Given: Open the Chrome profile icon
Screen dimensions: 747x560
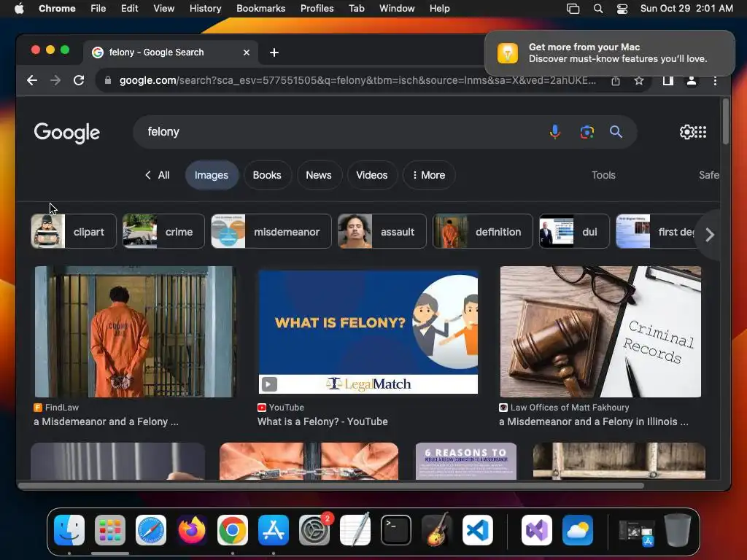Looking at the screenshot, I should [x=692, y=81].
